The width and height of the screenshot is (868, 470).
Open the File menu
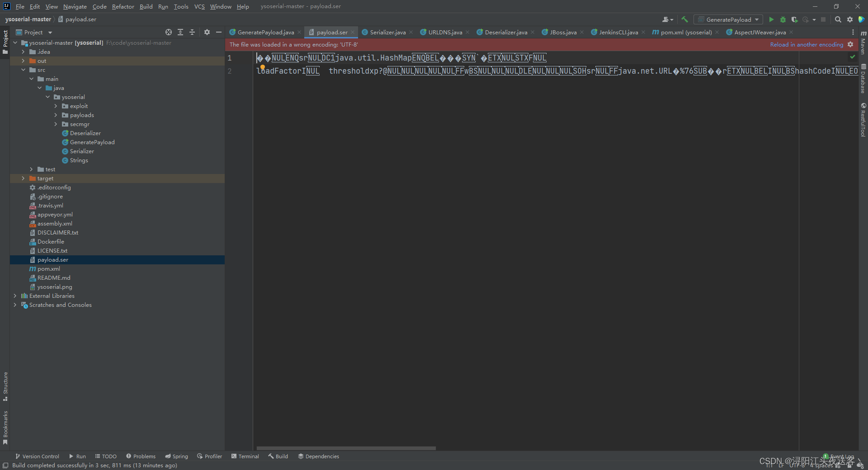(x=20, y=6)
